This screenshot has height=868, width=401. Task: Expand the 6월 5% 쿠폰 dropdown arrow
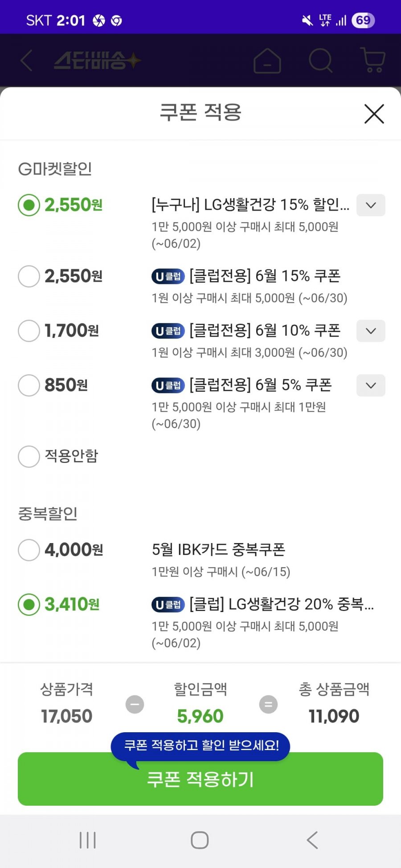[x=371, y=385]
